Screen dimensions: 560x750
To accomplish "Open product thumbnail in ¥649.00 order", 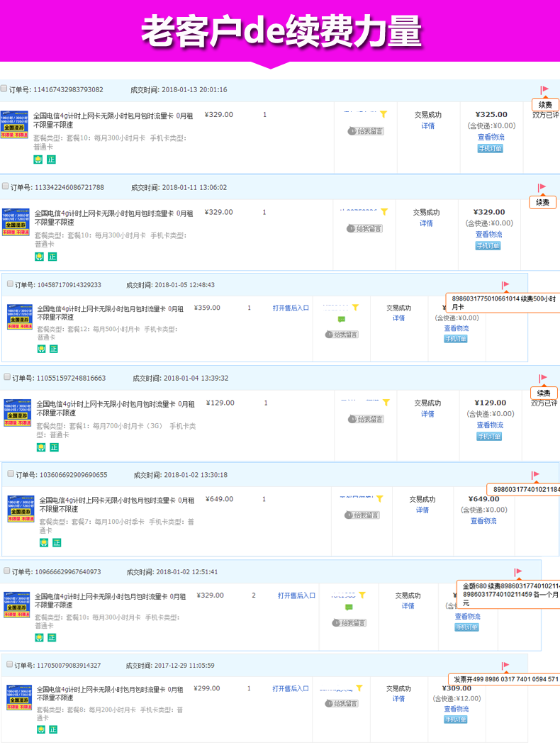I will point(21,509).
